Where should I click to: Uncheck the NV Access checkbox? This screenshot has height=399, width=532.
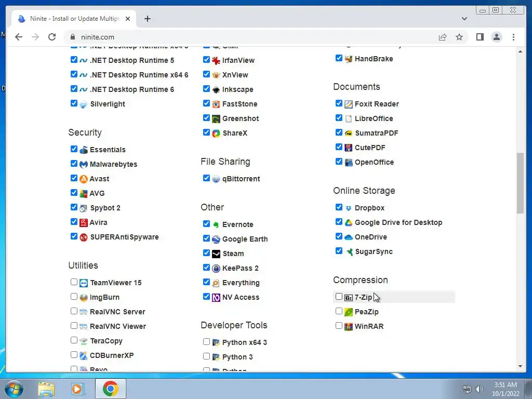pyautogui.click(x=206, y=297)
